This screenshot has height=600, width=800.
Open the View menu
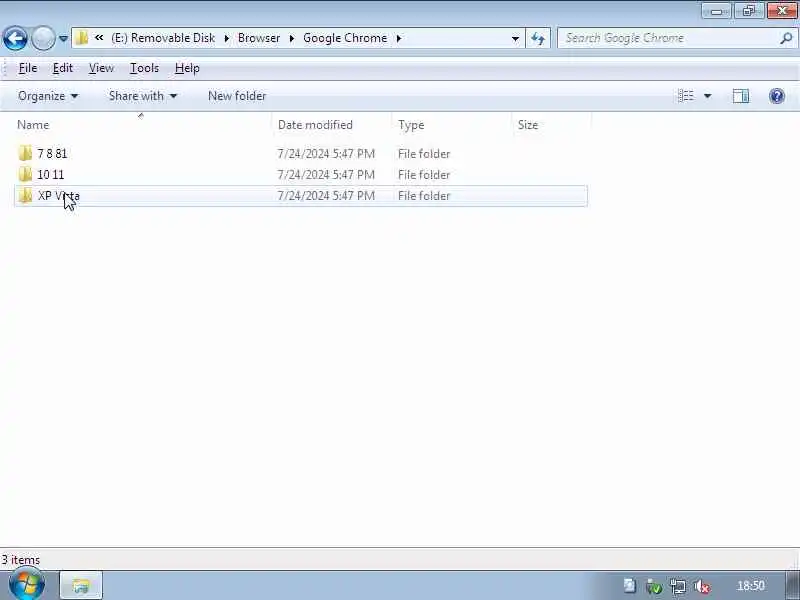coord(101,68)
